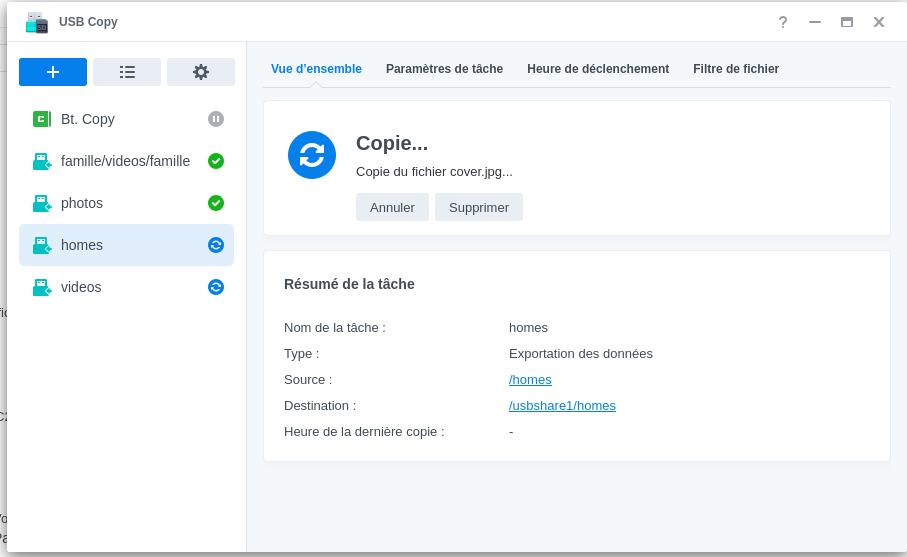Open the /usbshare1/homes destination link

pyautogui.click(x=562, y=405)
